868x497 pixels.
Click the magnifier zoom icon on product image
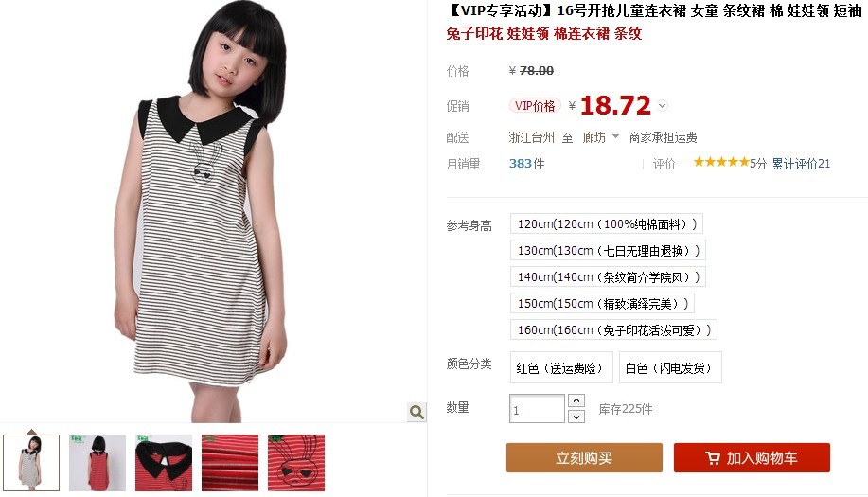click(x=416, y=412)
